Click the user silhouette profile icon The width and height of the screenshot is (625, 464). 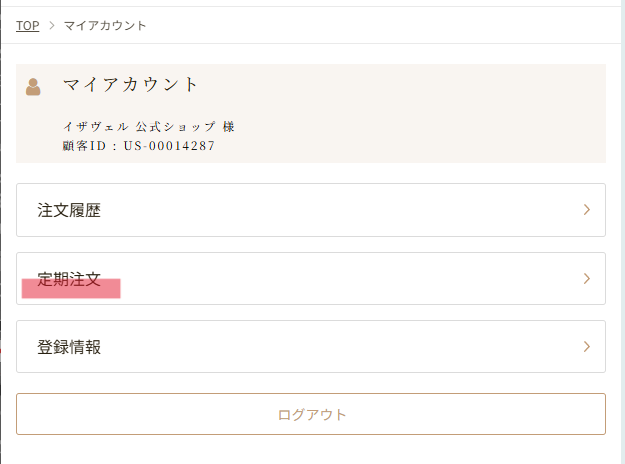(33, 87)
